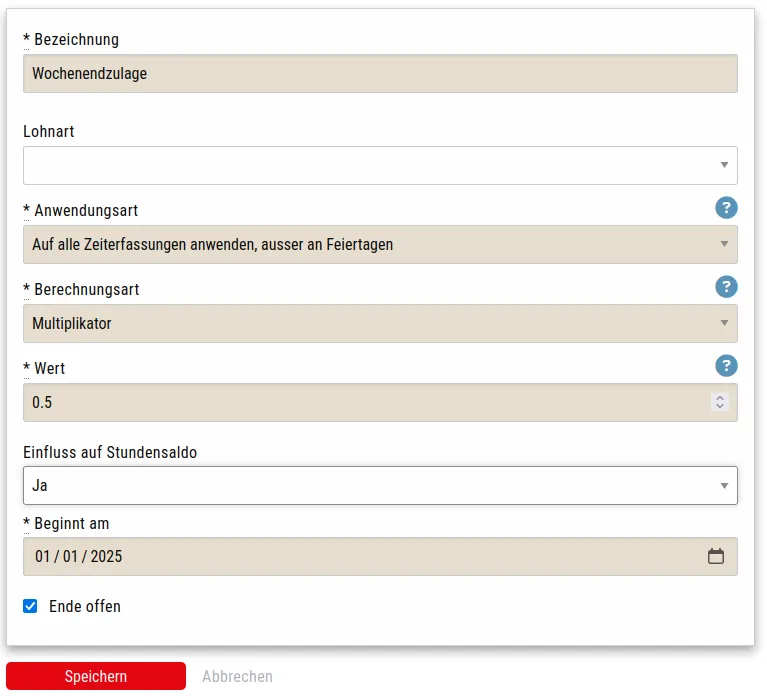Show help for the Wert field
The height and width of the screenshot is (697, 767).
pyautogui.click(x=726, y=366)
